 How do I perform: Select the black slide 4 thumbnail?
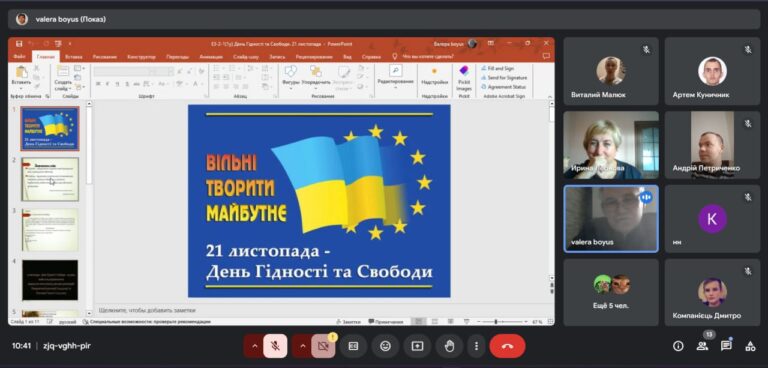coord(50,280)
